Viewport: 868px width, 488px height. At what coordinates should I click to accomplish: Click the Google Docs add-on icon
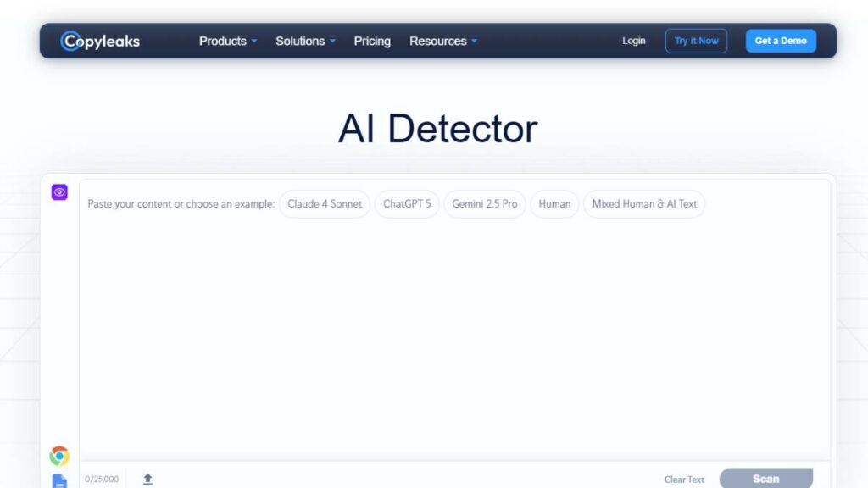click(x=59, y=481)
